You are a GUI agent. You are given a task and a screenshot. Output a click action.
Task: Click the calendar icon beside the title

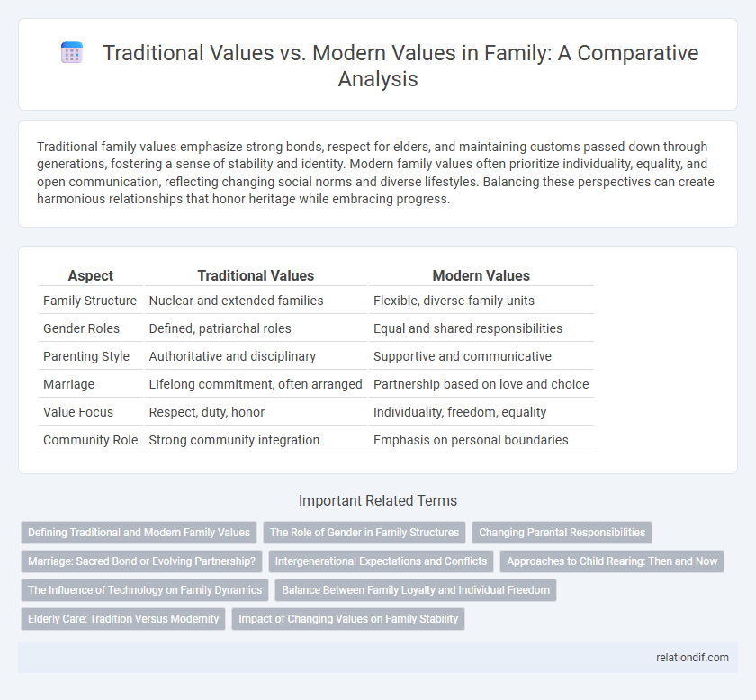pos(73,54)
